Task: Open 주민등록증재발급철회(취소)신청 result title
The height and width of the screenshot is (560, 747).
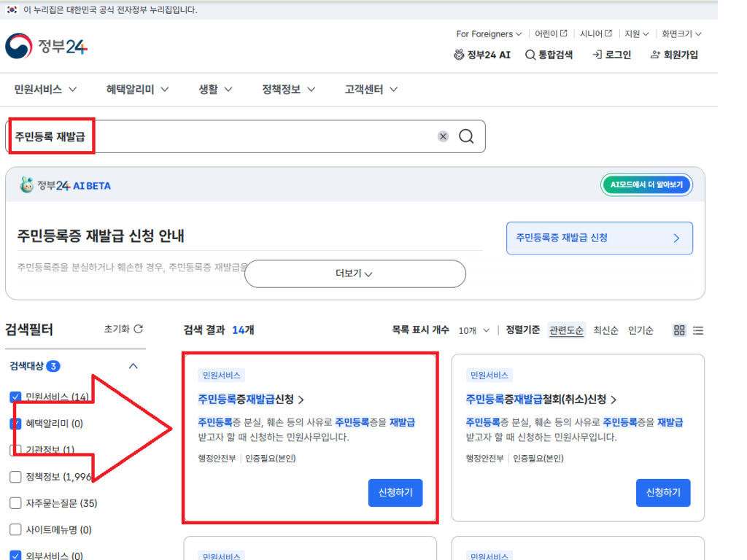Action: coord(541,399)
